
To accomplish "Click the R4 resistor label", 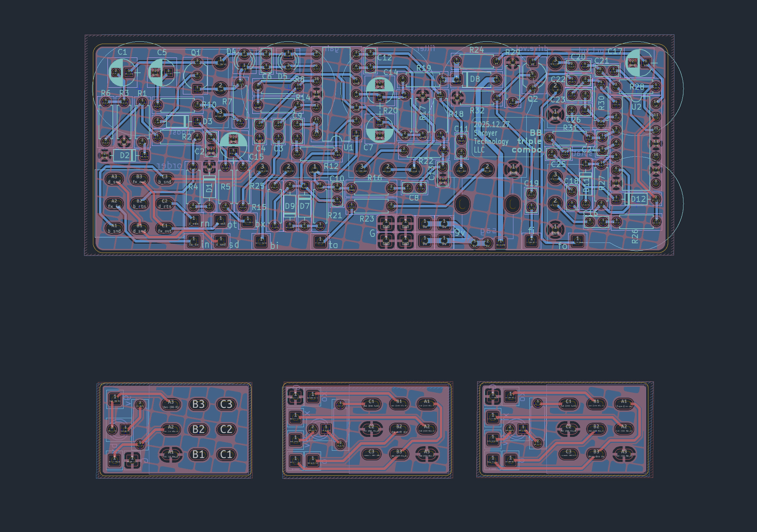I will (193, 187).
